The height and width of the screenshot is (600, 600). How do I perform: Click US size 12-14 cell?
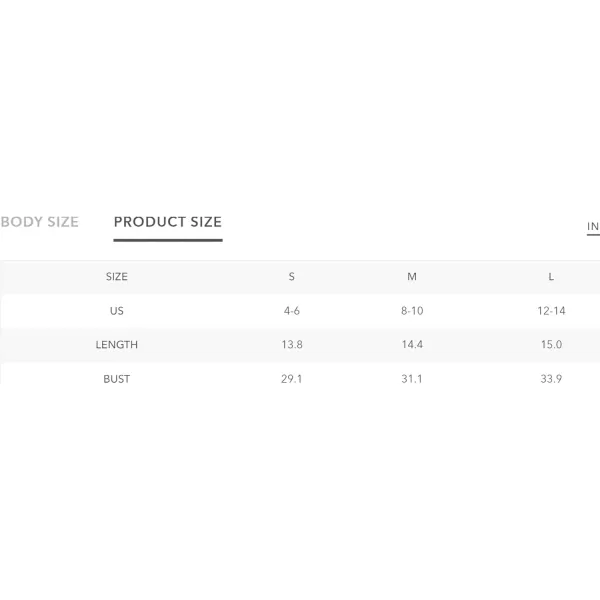(x=551, y=311)
